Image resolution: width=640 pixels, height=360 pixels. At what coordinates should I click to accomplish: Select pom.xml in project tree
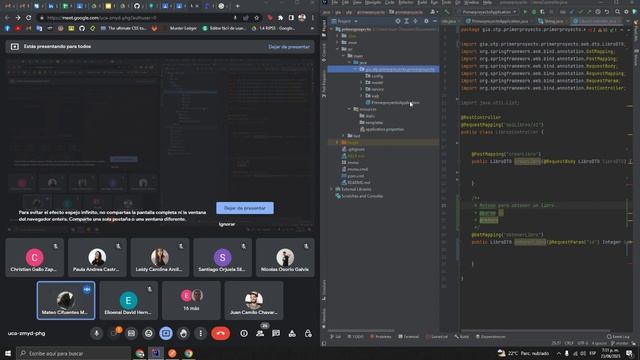click(x=353, y=176)
